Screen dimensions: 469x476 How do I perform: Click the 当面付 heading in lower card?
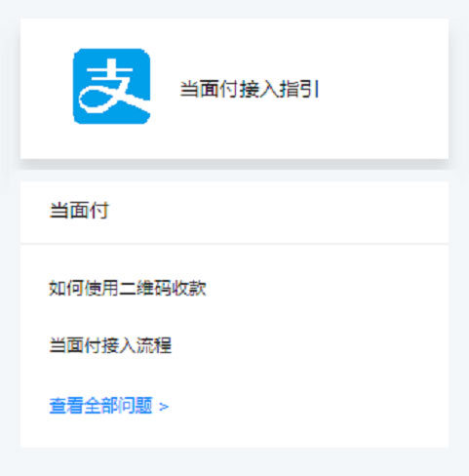(x=79, y=210)
